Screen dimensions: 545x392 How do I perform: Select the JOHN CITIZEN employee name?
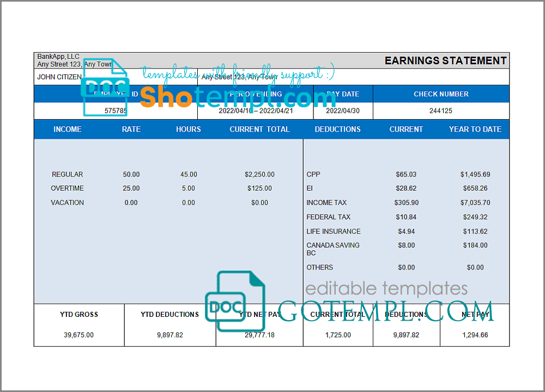click(59, 77)
